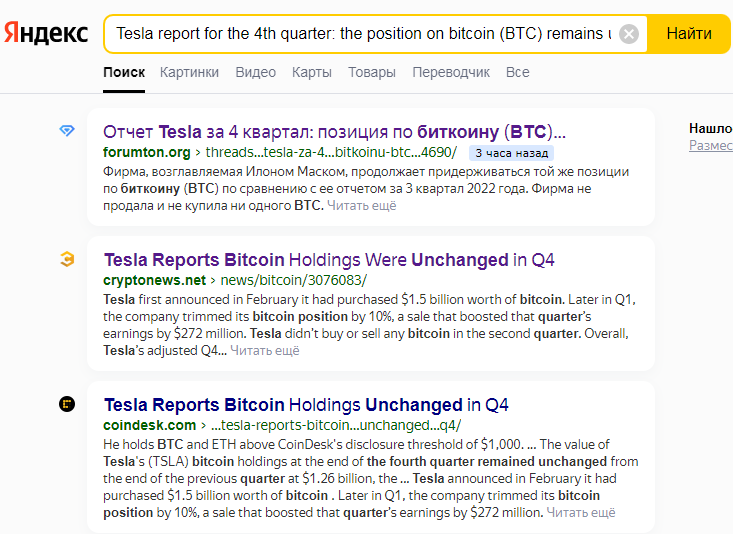Screen dimensions: 733x534
Task: Click the cryptonews.net green URL path
Action: coord(294,280)
